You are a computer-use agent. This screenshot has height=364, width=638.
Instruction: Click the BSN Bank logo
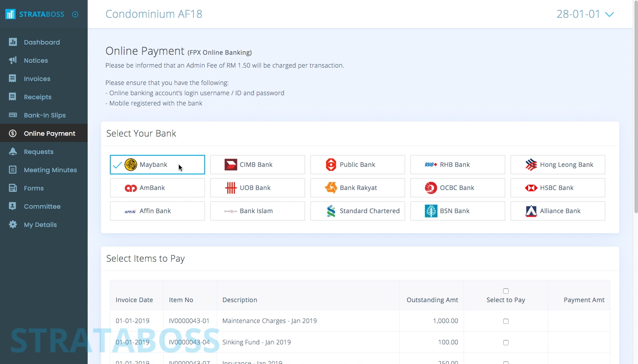click(431, 211)
